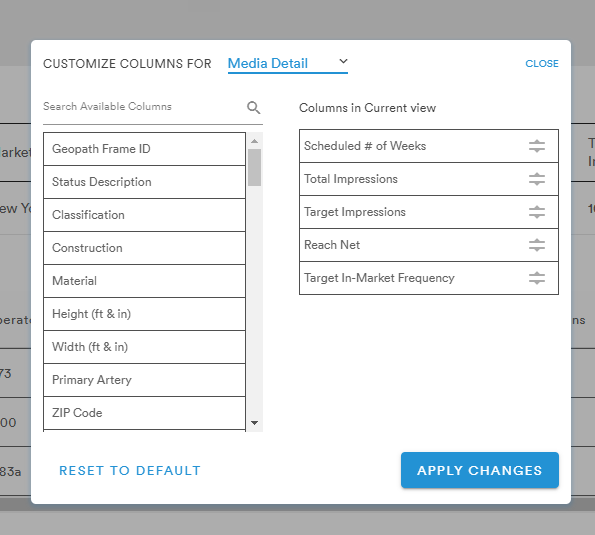This screenshot has height=535, width=595.
Task: Close the customize columns dialog
Action: 541,64
